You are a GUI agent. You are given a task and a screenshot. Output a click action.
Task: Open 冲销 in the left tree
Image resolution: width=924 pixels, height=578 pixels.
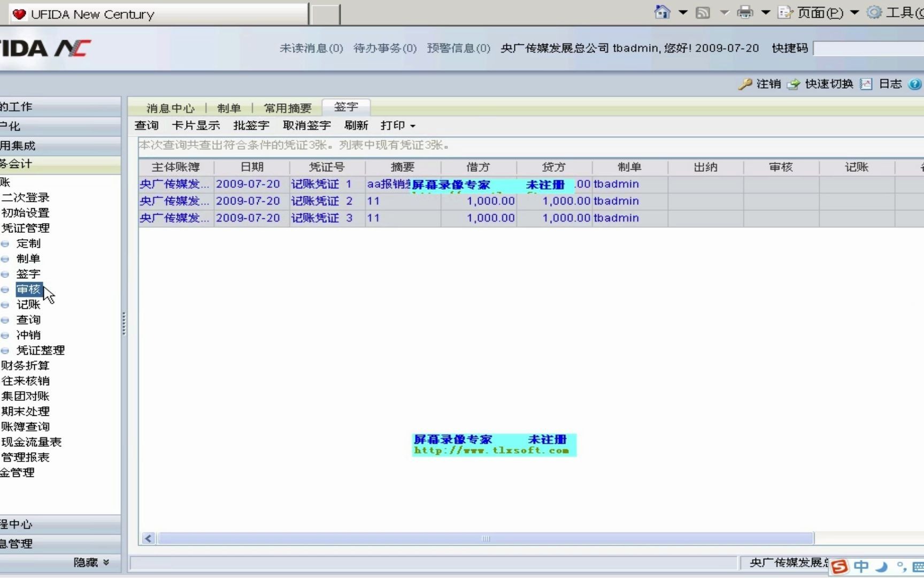click(x=28, y=335)
